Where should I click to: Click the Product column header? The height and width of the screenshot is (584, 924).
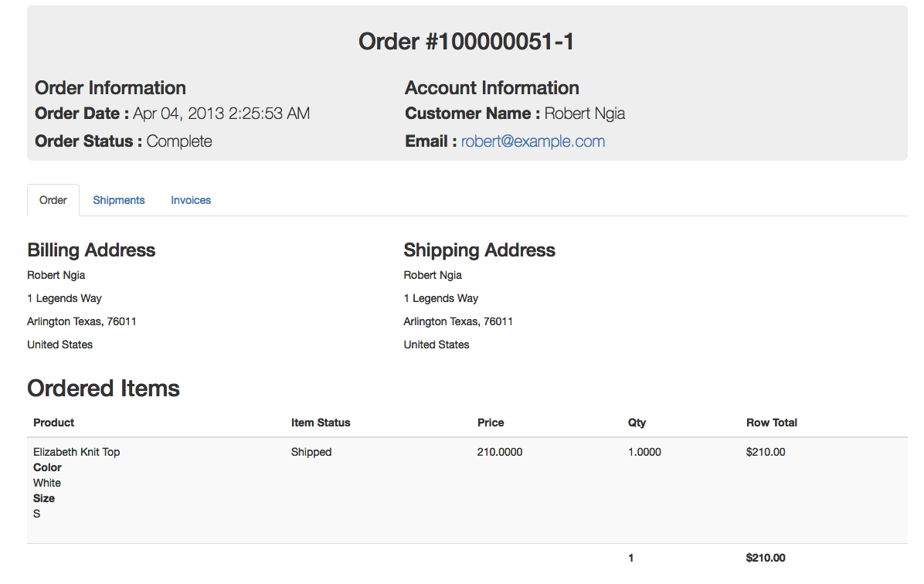(54, 423)
